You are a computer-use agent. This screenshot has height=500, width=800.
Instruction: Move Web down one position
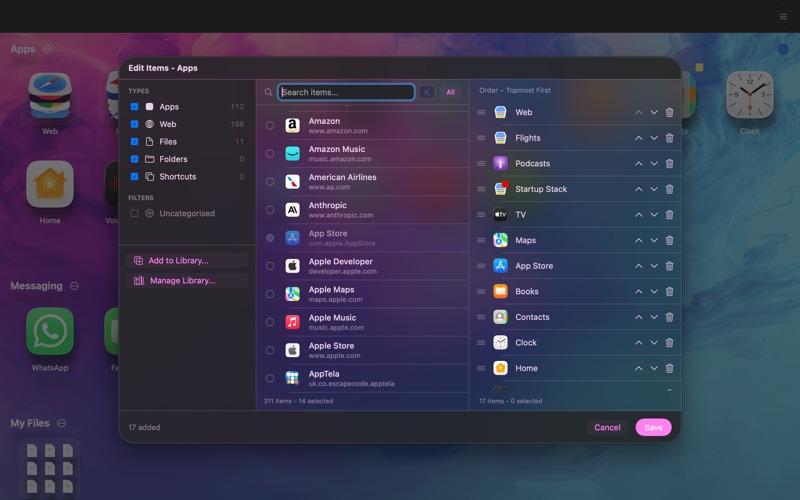654,112
